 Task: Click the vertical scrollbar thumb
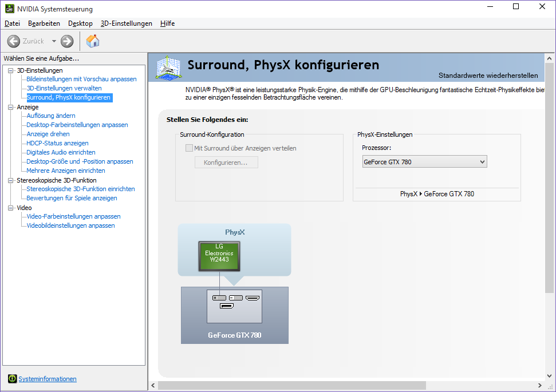(x=549, y=178)
